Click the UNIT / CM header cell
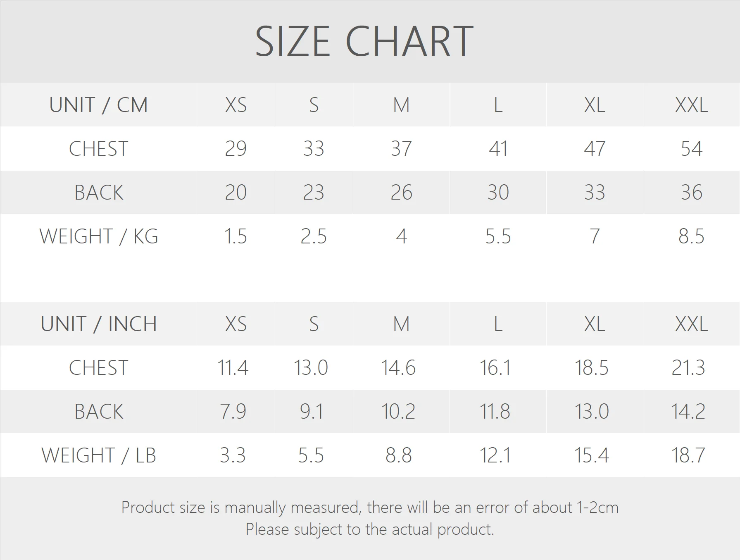 pos(98,105)
